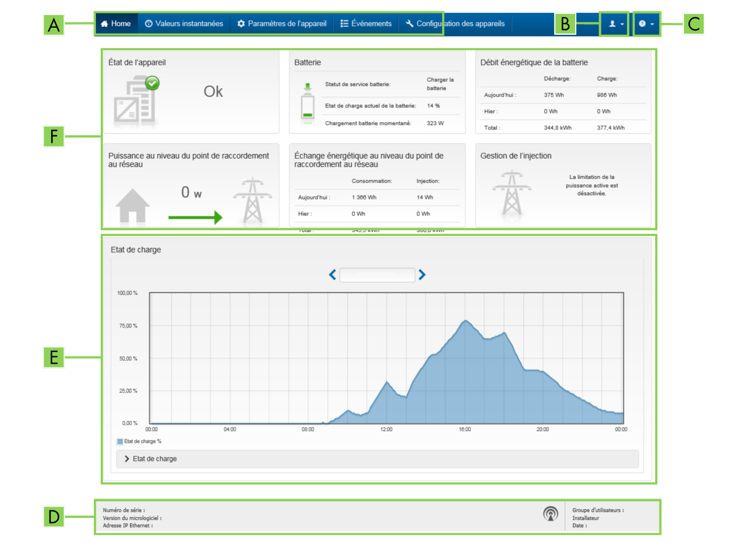This screenshot has height=554, width=756.
Task: Open the Home tab
Action: click(x=116, y=23)
